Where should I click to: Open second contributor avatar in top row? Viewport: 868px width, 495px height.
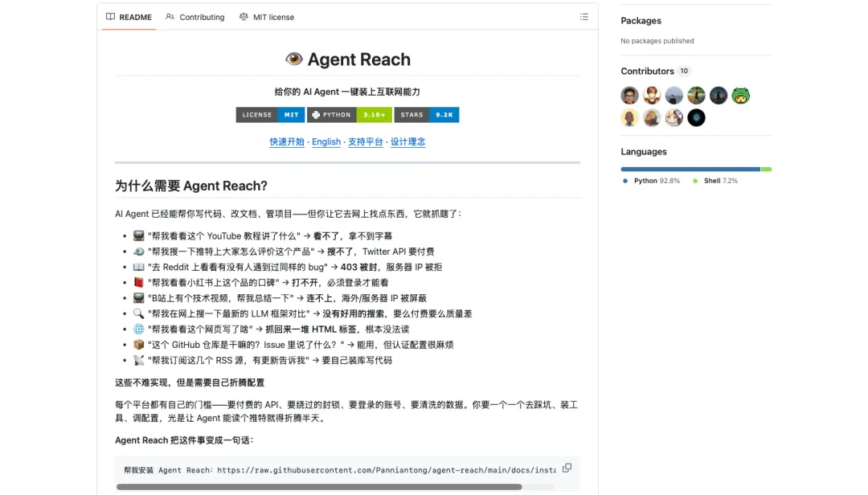click(x=652, y=96)
